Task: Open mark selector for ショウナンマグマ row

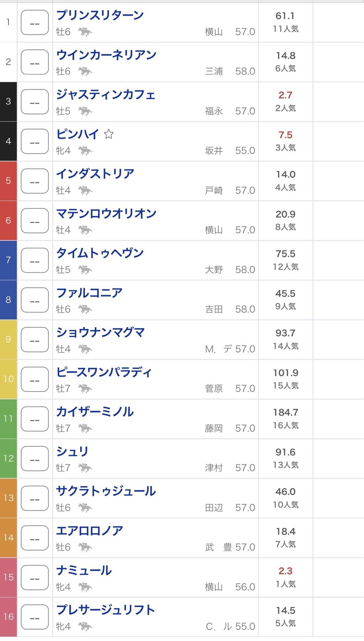Action: pos(35,340)
